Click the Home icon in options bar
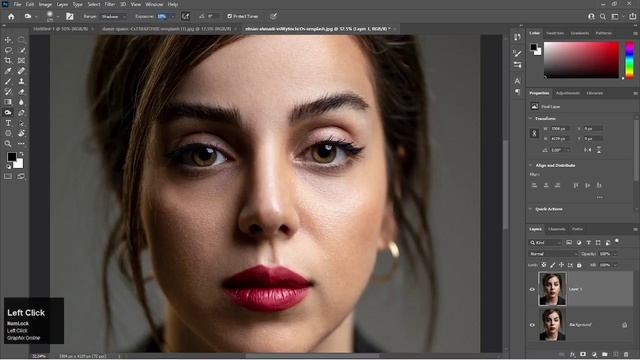The image size is (640, 360). coord(11,16)
